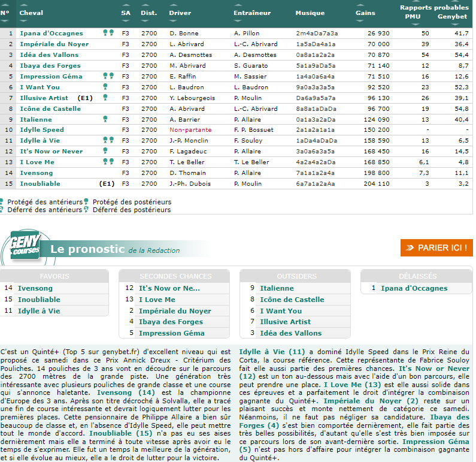Open Idylle Speed horse link

pyautogui.click(x=42, y=130)
